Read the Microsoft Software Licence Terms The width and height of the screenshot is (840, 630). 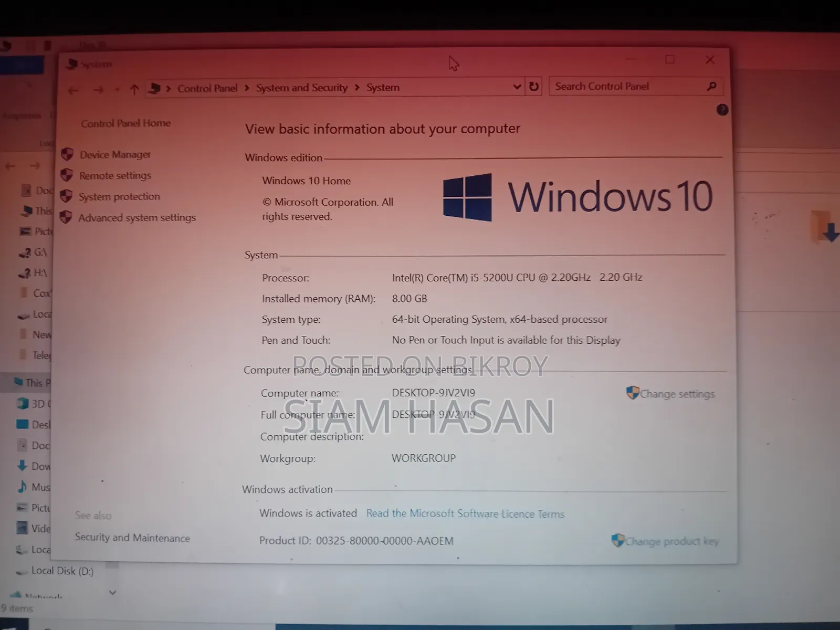[x=465, y=513]
